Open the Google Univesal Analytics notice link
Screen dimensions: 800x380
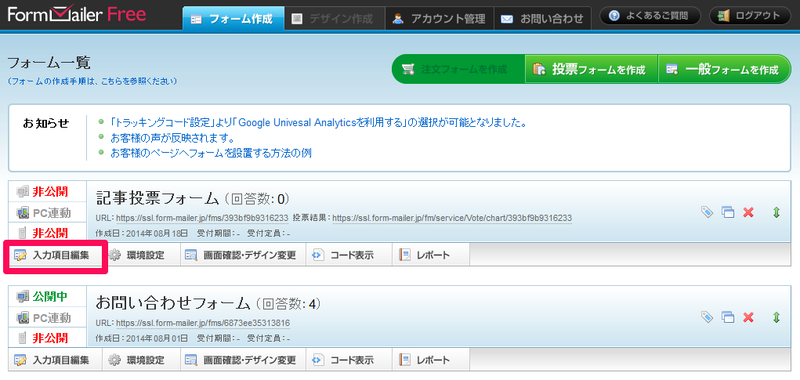click(x=319, y=123)
